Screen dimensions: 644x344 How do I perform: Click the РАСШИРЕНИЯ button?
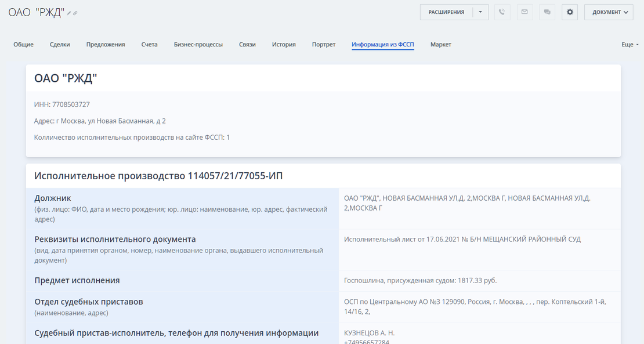point(447,12)
